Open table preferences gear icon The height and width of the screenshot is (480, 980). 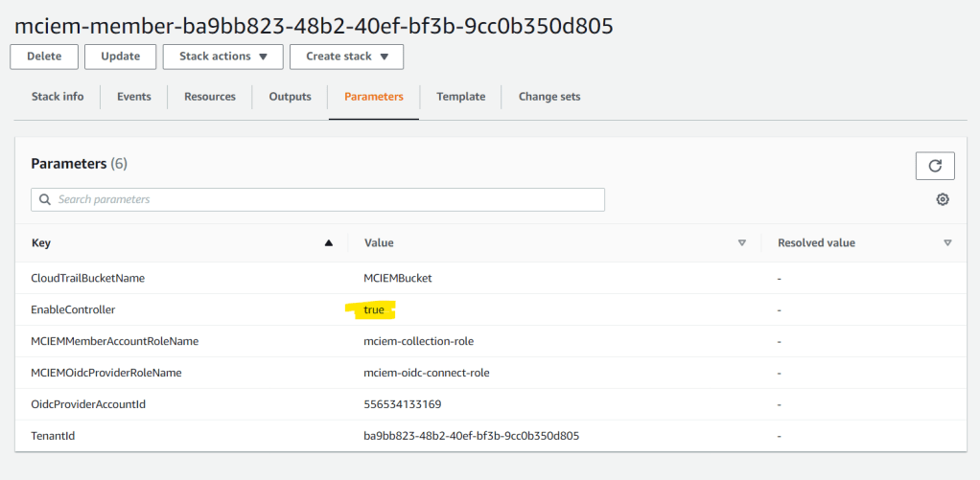(943, 199)
